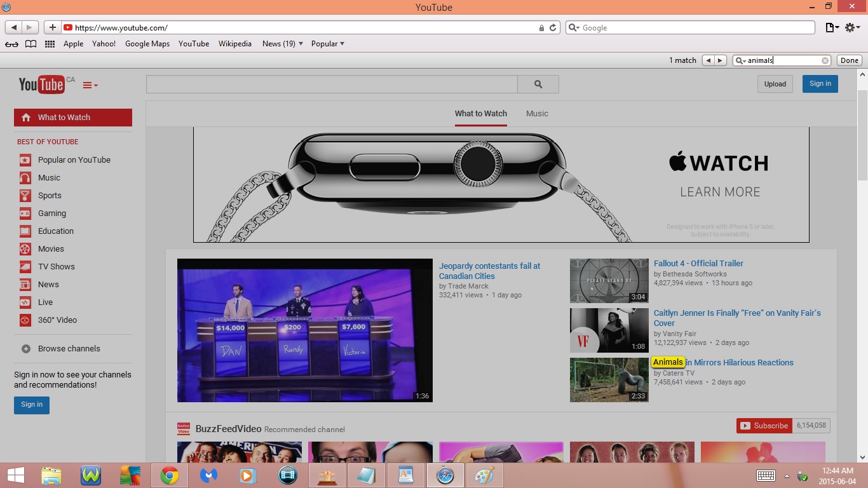The height and width of the screenshot is (488, 868).
Task: Switch to the What to Watch tab
Action: (x=481, y=114)
